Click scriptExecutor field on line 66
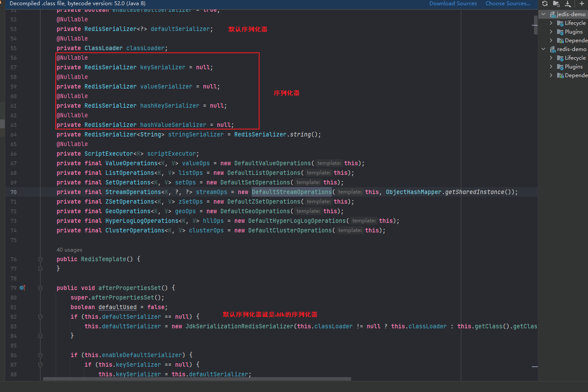 [x=172, y=153]
